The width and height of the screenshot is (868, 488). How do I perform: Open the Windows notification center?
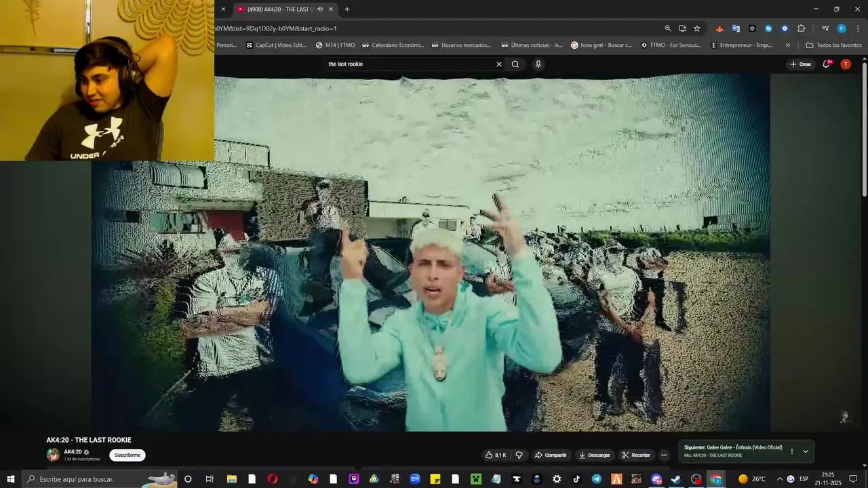coord(853,479)
